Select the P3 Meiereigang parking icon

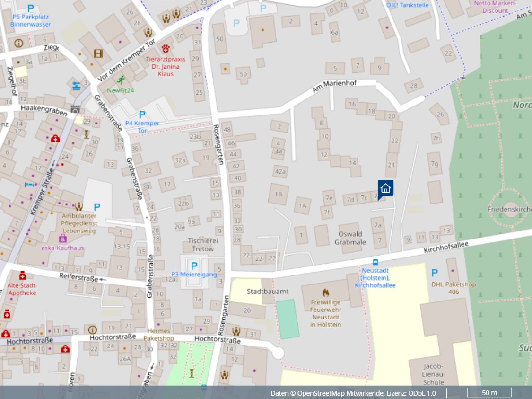coord(193,265)
